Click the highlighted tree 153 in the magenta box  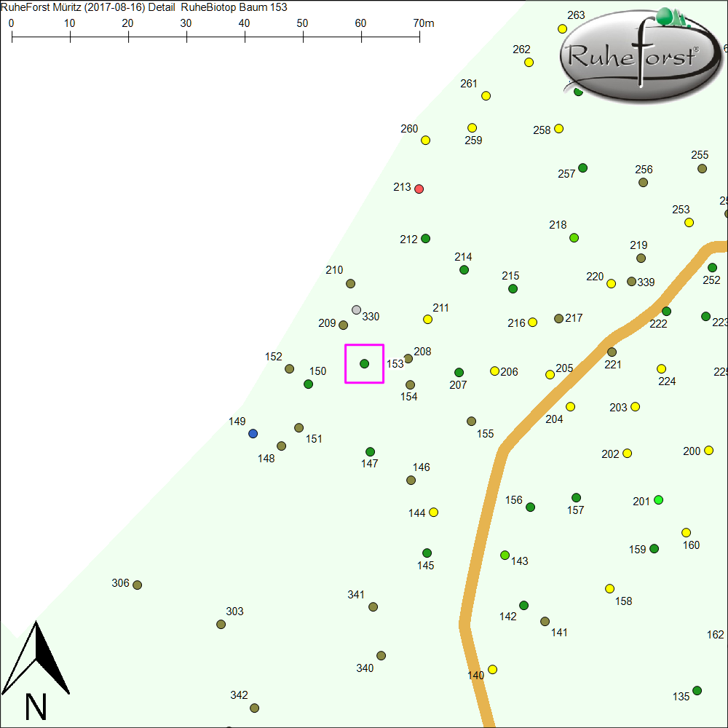coord(364,363)
